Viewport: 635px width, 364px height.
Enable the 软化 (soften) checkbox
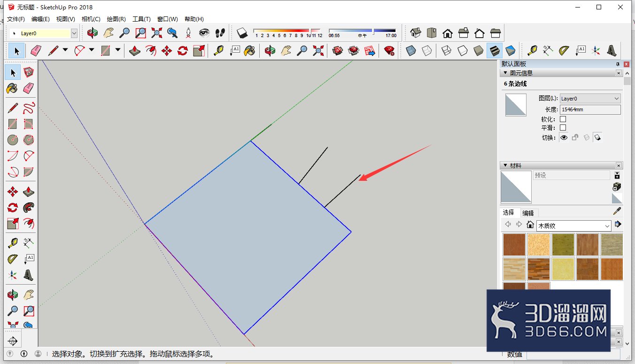tap(563, 119)
